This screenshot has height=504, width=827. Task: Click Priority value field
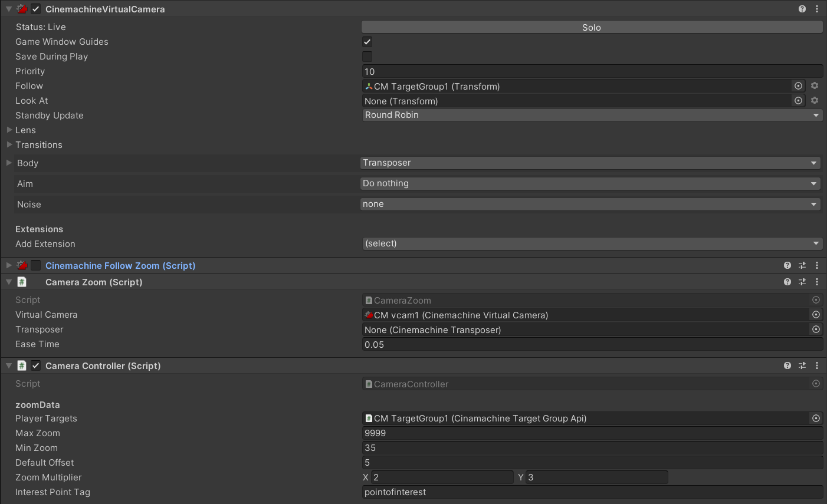592,71
